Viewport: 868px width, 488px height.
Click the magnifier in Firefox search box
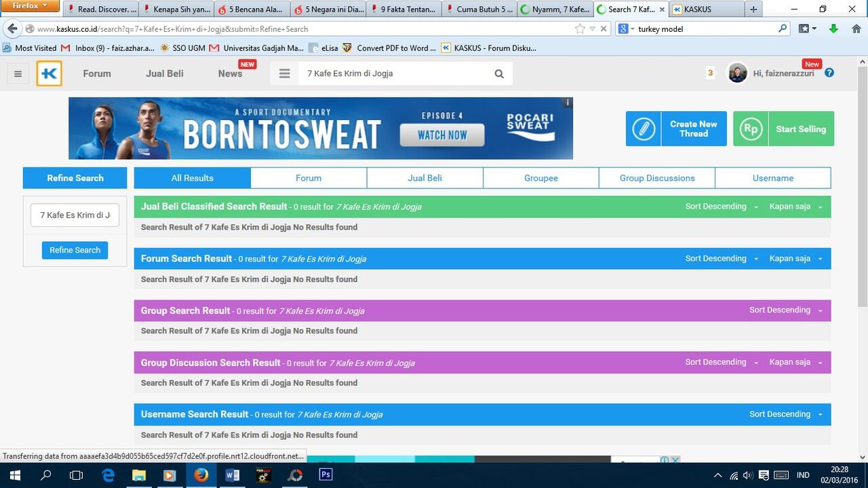coord(783,28)
